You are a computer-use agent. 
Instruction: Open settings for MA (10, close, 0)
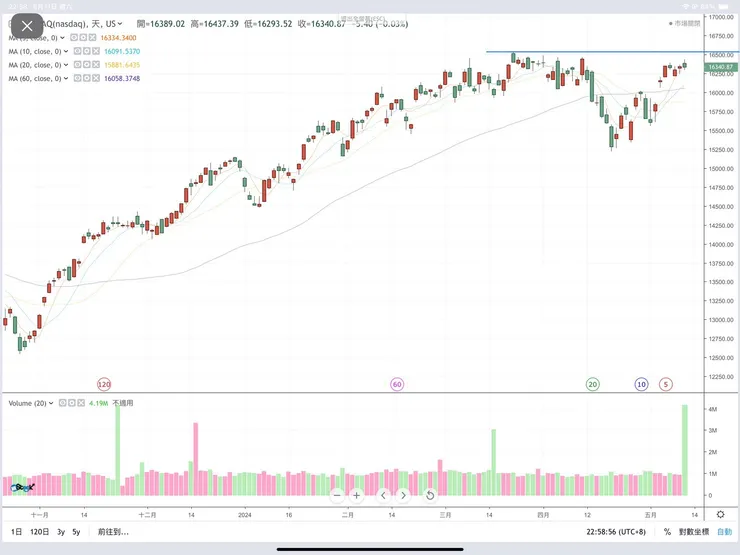click(86, 51)
